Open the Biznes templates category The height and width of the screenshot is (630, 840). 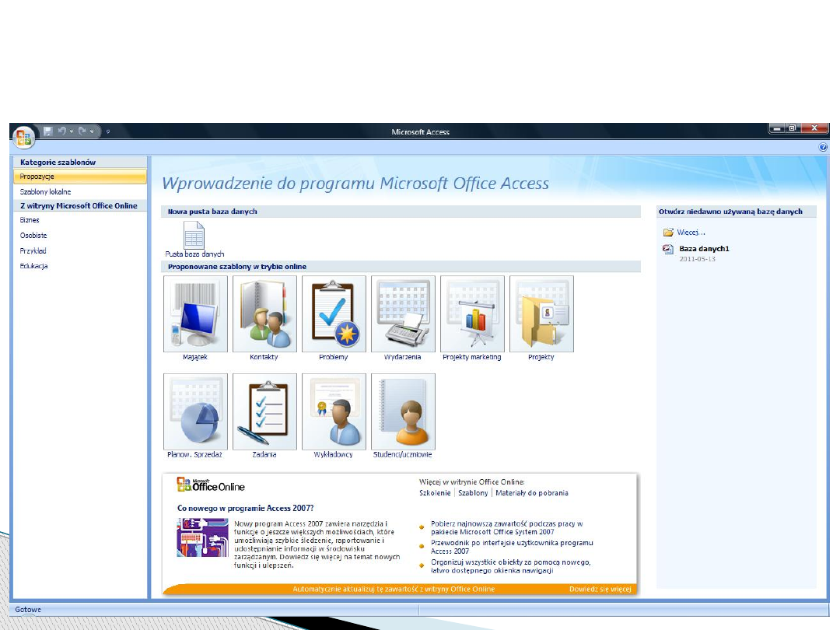[x=30, y=220]
